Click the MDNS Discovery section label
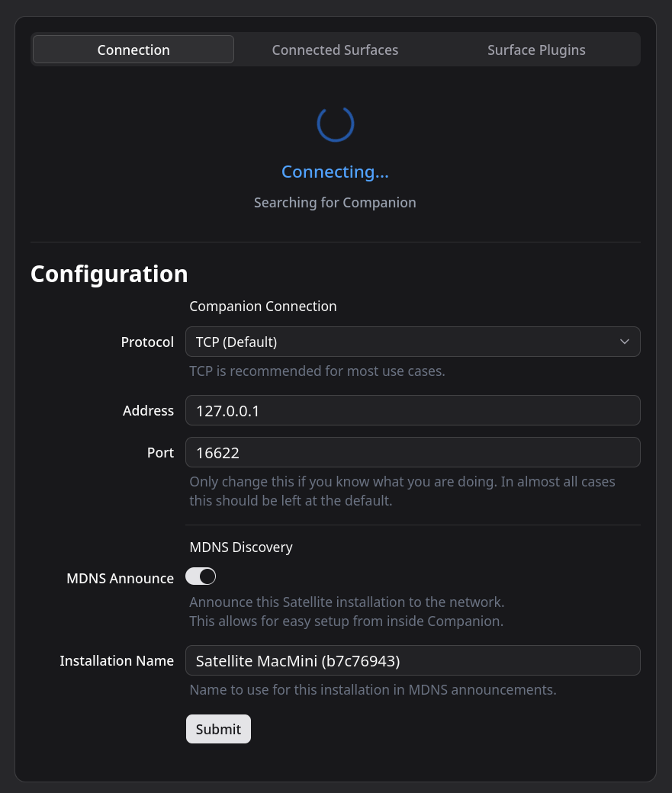The width and height of the screenshot is (672, 793). [x=241, y=547]
